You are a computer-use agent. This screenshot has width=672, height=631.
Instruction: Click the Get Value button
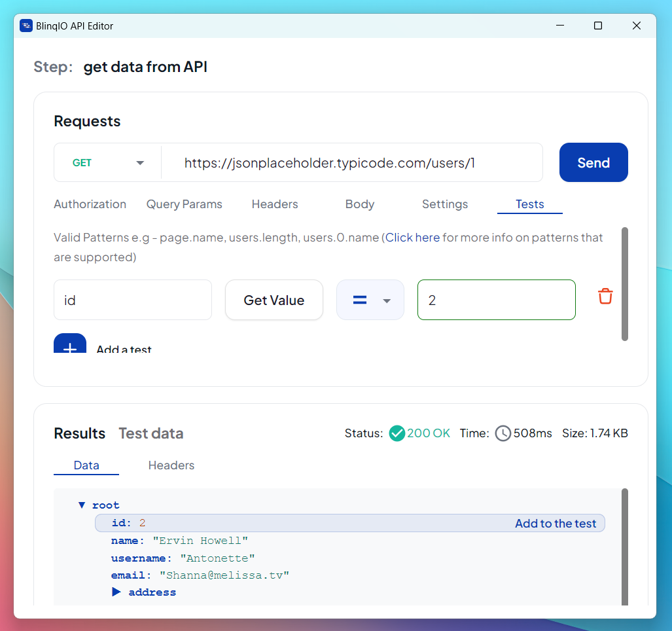[274, 300]
